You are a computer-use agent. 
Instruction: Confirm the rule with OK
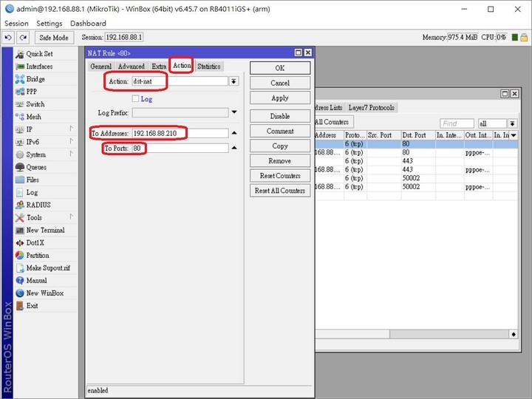[280, 68]
